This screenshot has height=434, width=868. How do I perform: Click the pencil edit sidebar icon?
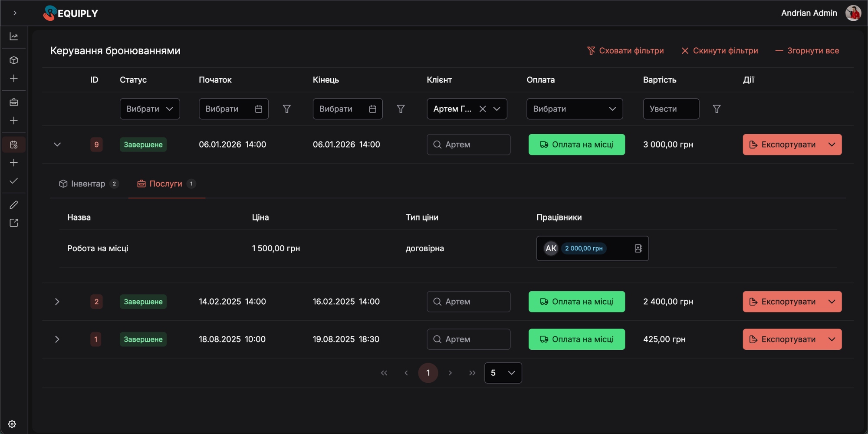pos(14,204)
